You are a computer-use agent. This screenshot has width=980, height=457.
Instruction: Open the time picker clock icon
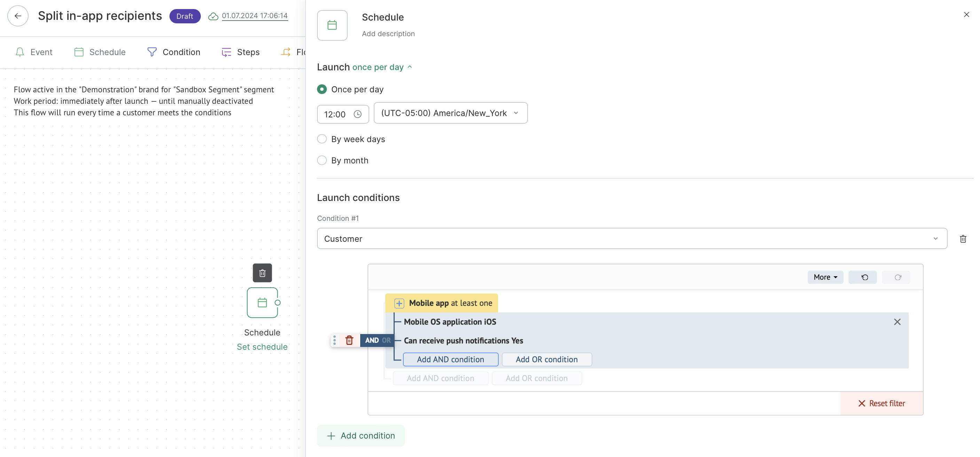click(x=358, y=114)
